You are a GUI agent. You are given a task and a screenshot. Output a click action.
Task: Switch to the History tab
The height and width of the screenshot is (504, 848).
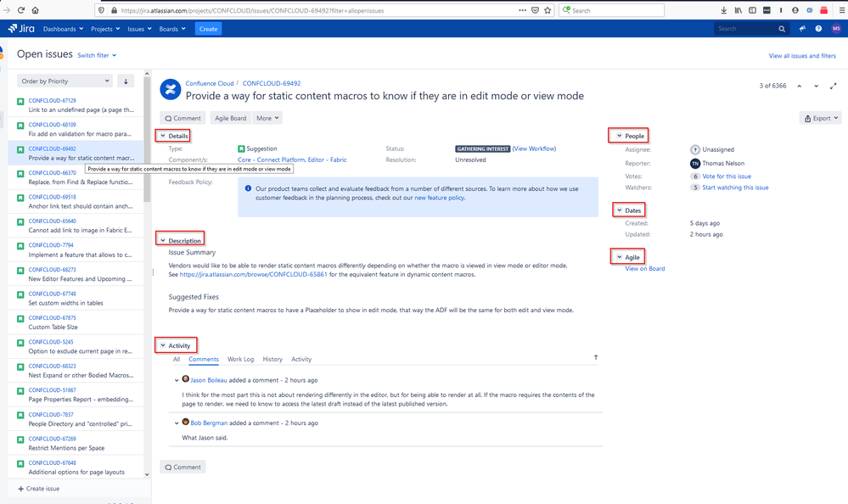point(272,359)
